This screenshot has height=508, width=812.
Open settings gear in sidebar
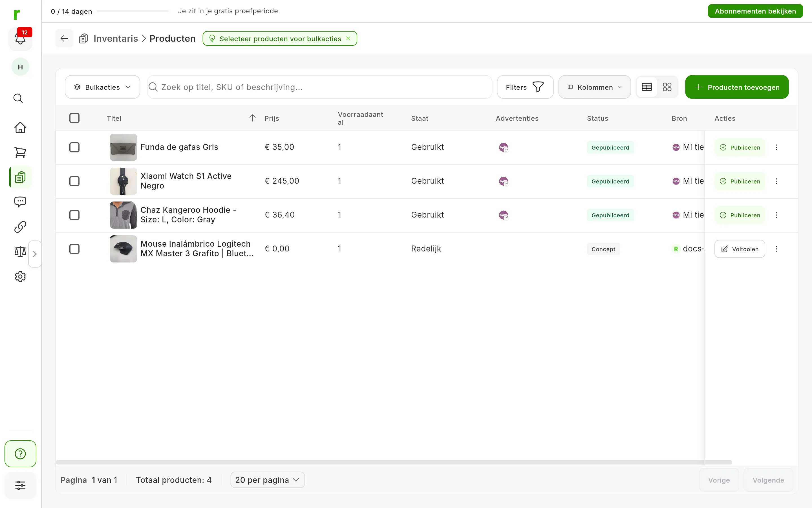[20, 277]
